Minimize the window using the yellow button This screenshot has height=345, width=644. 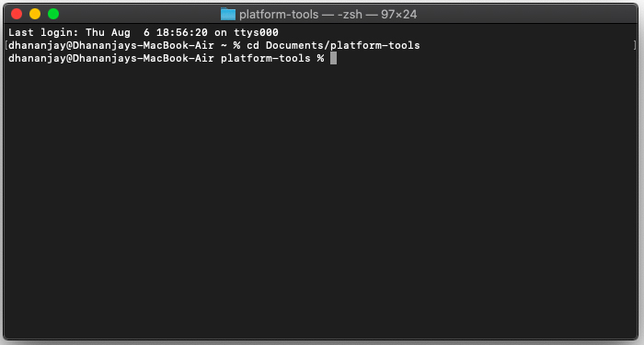(35, 14)
